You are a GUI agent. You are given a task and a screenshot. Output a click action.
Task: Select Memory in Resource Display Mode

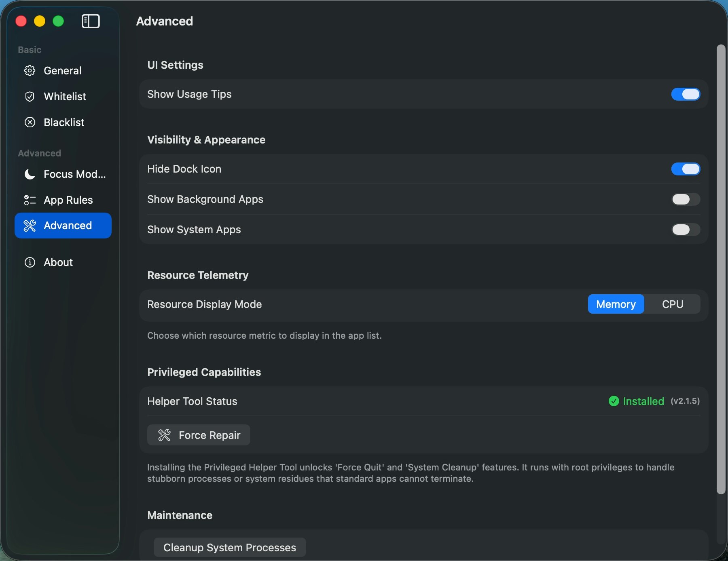[x=615, y=304]
